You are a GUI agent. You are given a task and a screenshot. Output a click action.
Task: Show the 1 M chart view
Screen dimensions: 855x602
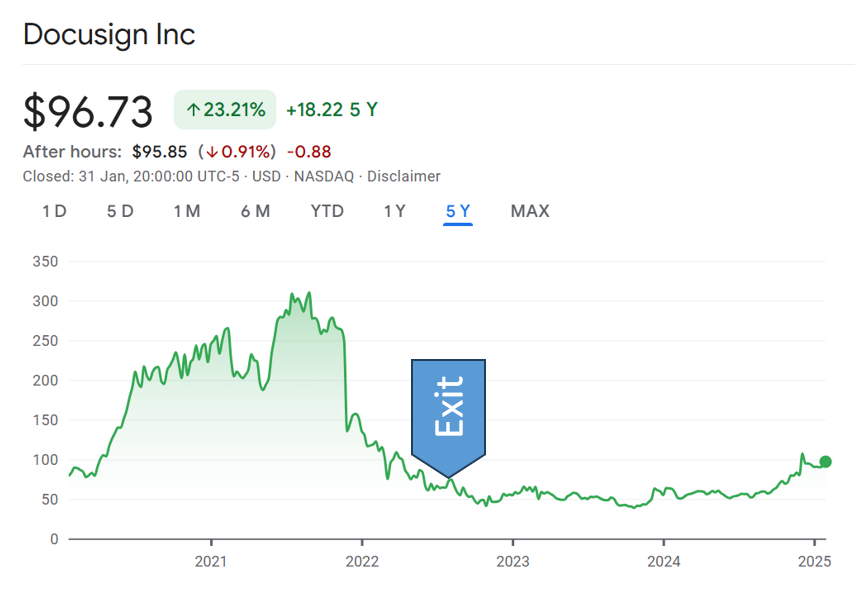(187, 211)
